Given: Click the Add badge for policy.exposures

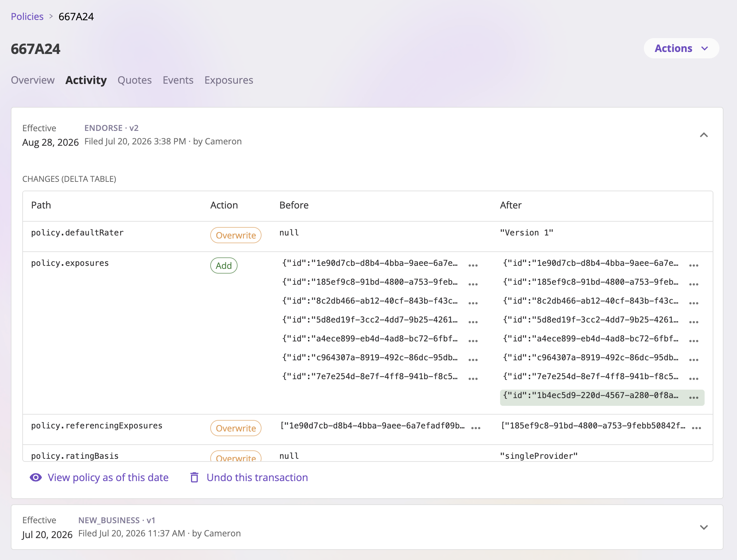Looking at the screenshot, I should [x=224, y=265].
